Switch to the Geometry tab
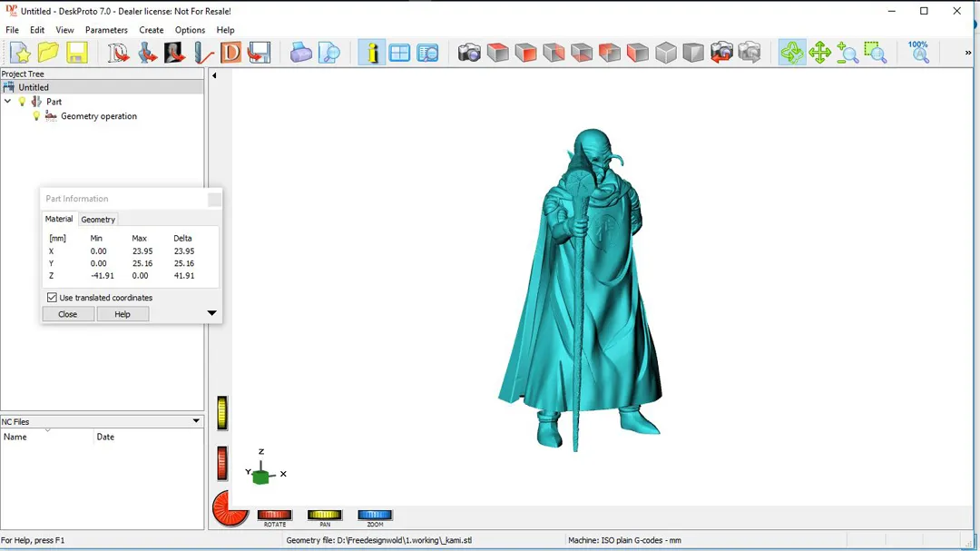Image resolution: width=980 pixels, height=551 pixels. pos(98,219)
